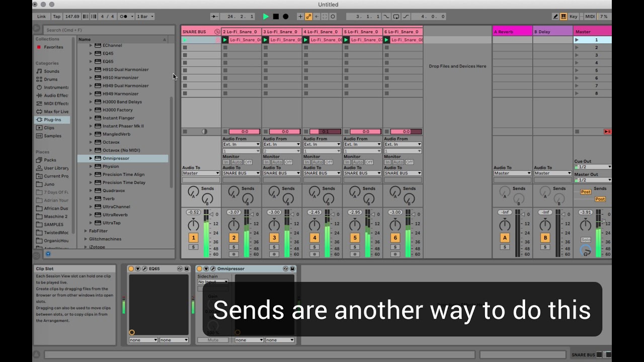Screen dimensions: 644x362
Task: Open the Omnipressor wrench icon
Action: point(213,269)
